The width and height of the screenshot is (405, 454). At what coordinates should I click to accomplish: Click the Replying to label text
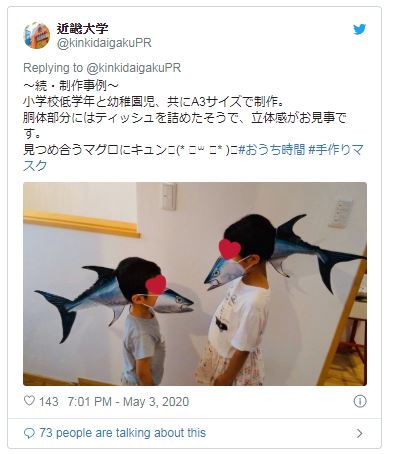[53, 68]
